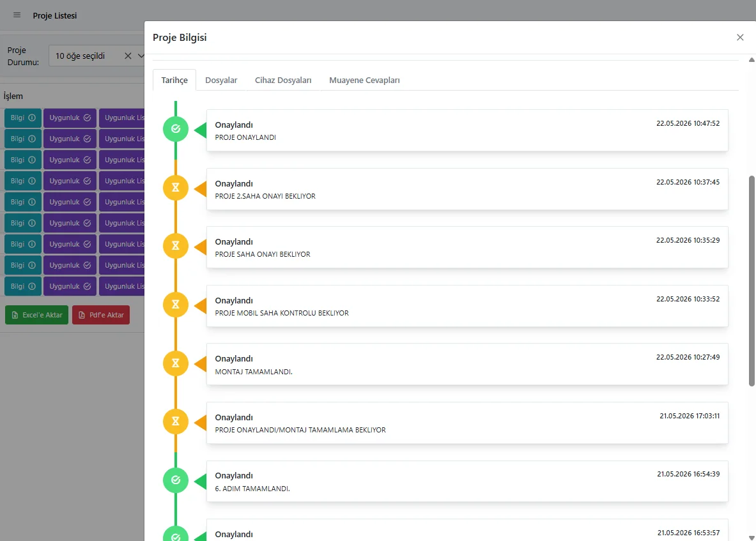Screen dimensions: 756x541
Task: Click the hourglass icon for PROJE 2.SAHA ONAYI BEKLIYOR
Action: tap(176, 187)
